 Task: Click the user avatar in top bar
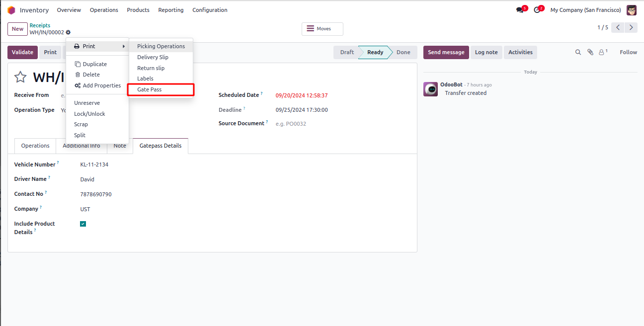coord(632,10)
